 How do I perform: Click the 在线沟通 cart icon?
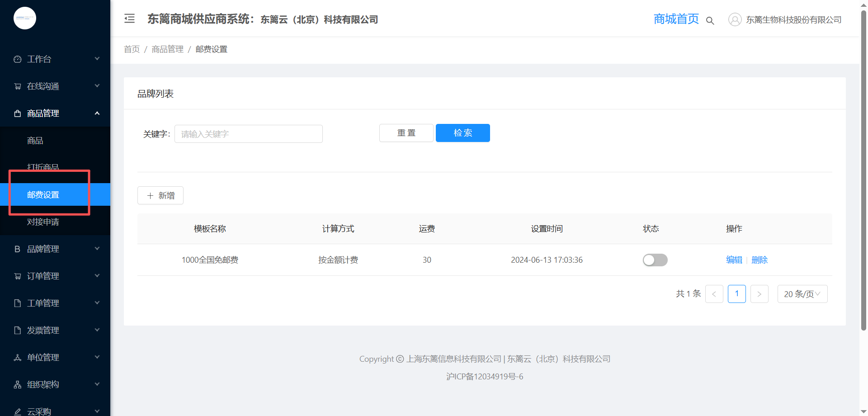click(18, 86)
